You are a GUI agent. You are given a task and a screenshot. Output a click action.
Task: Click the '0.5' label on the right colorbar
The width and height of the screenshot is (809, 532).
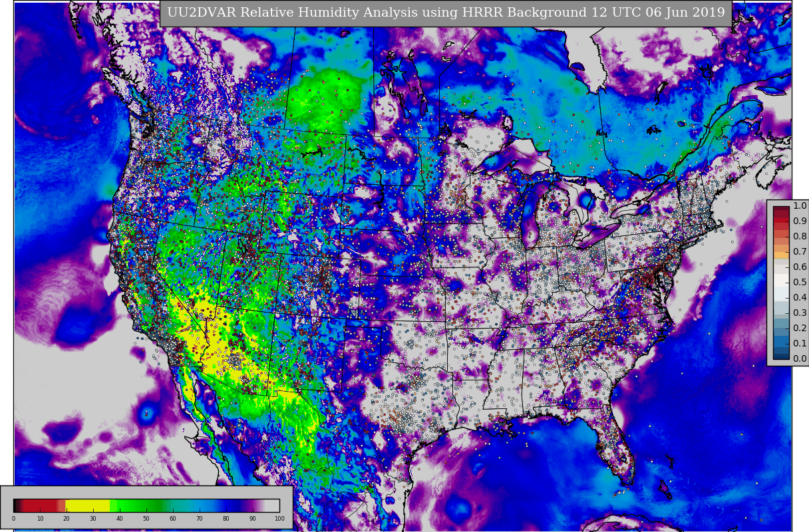800,282
